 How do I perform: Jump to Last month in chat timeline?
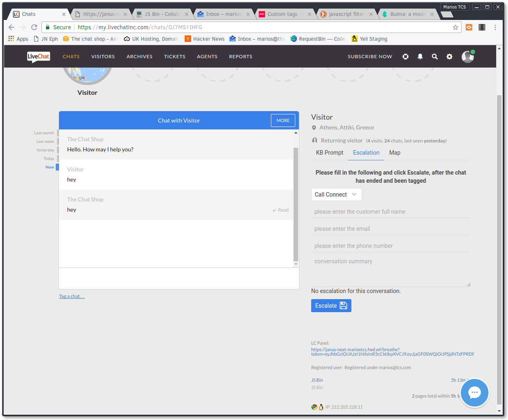click(x=44, y=133)
